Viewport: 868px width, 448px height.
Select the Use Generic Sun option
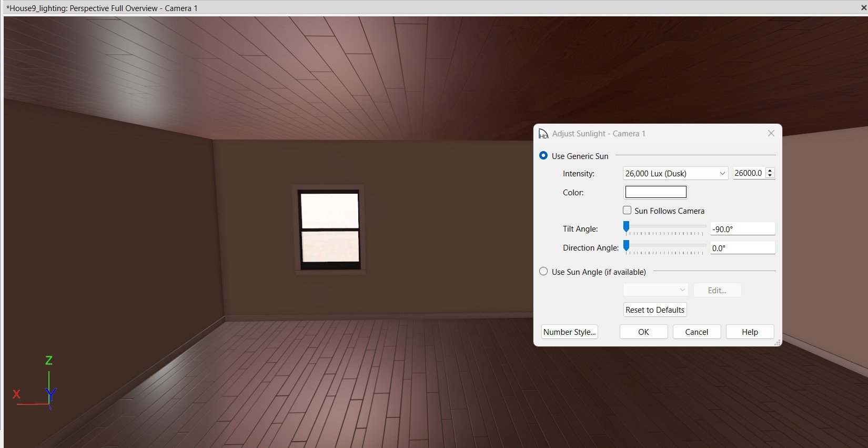coord(543,156)
